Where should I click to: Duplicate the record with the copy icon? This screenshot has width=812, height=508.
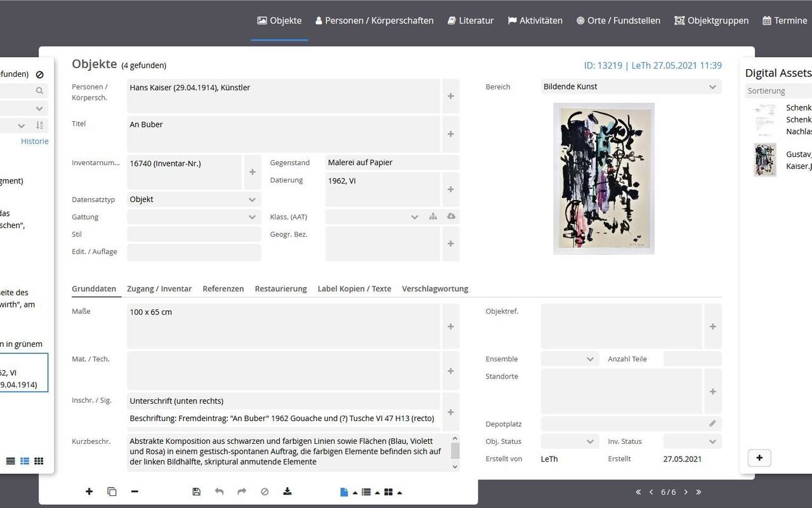[112, 491]
